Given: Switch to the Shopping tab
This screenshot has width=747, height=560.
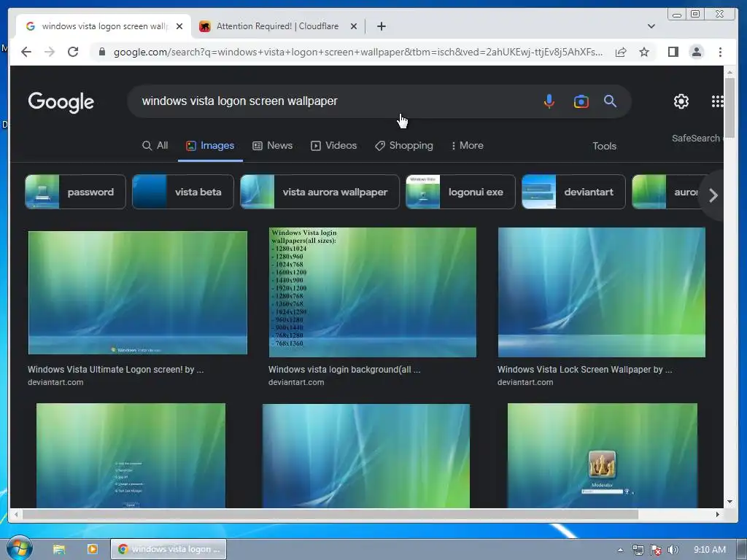Looking at the screenshot, I should pos(404,146).
